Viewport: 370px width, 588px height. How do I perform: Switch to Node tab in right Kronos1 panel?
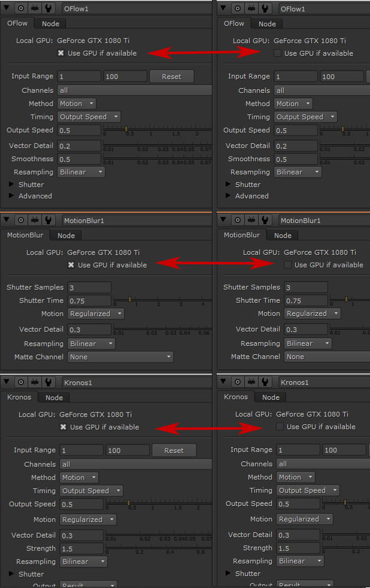tap(271, 397)
